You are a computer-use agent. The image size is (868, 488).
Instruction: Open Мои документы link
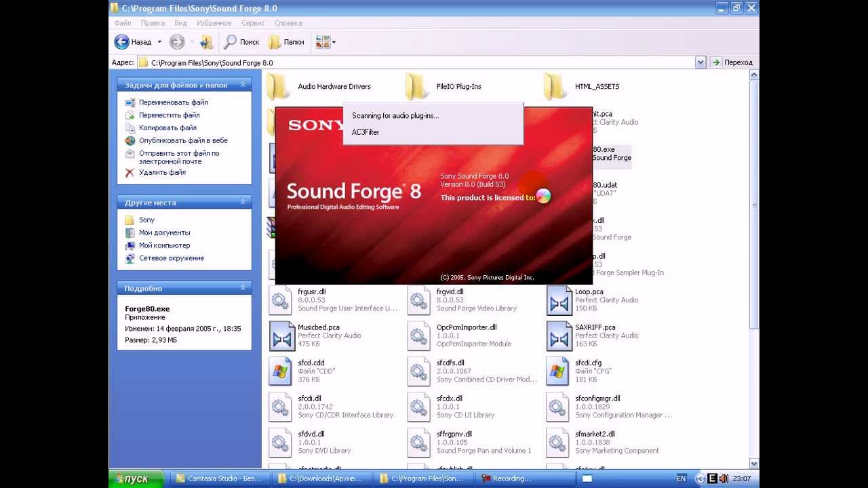(164, 232)
